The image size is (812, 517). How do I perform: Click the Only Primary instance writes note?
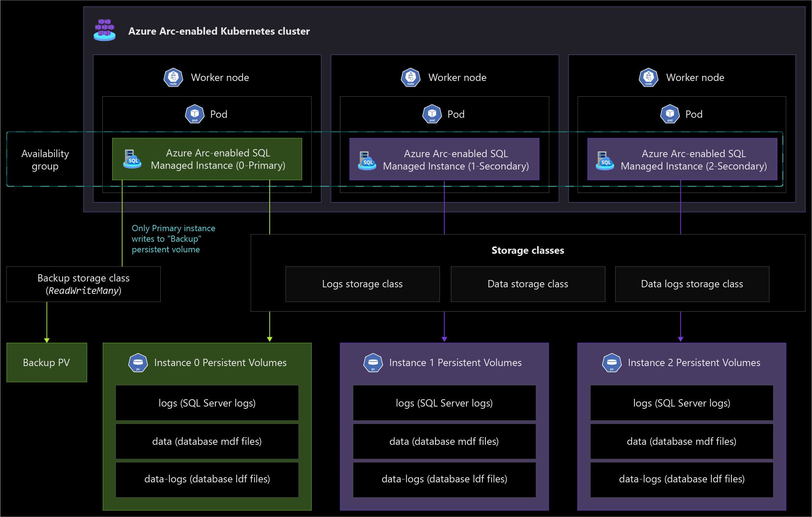[x=173, y=239]
